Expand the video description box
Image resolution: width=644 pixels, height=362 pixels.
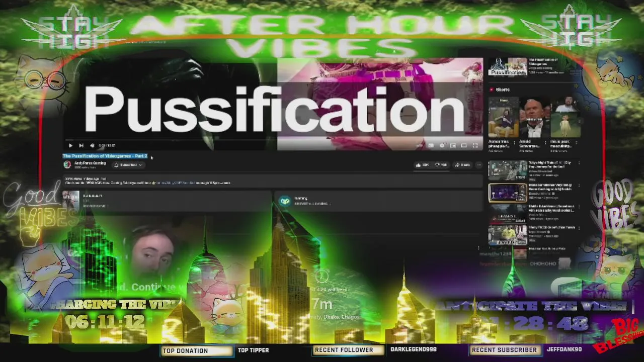pos(272,180)
